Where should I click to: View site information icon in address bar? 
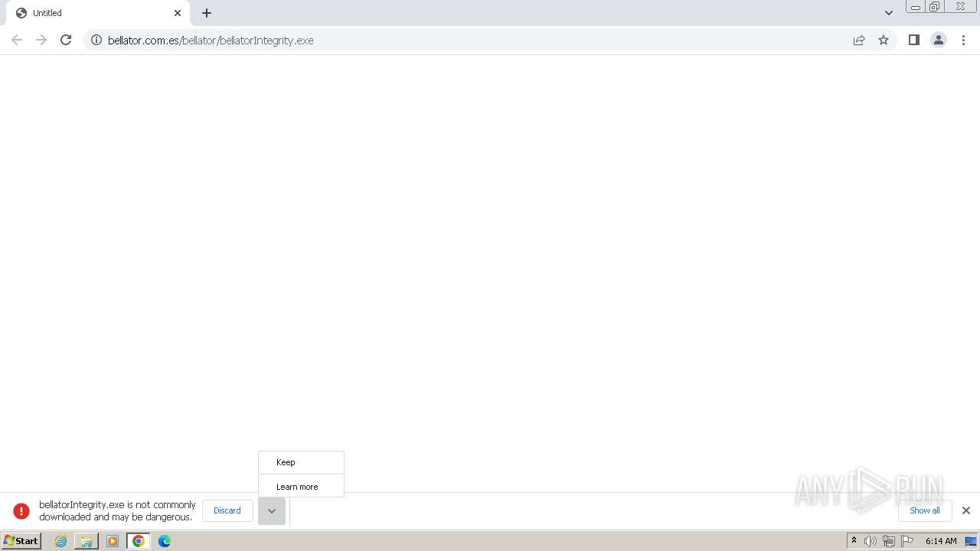click(x=96, y=40)
